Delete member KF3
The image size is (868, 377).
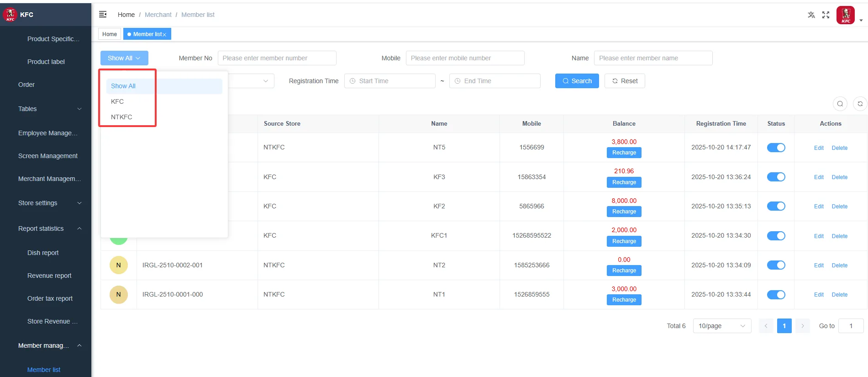(839, 177)
